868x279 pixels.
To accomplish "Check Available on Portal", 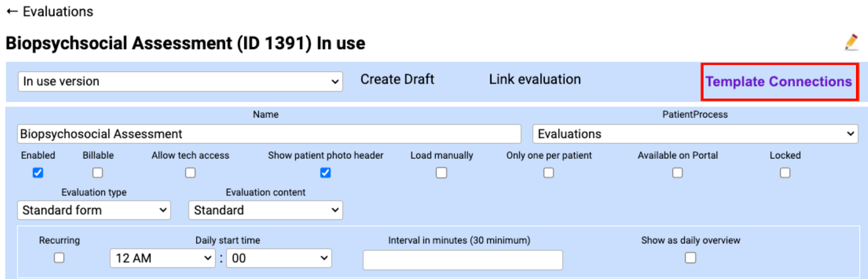I will [677, 173].
